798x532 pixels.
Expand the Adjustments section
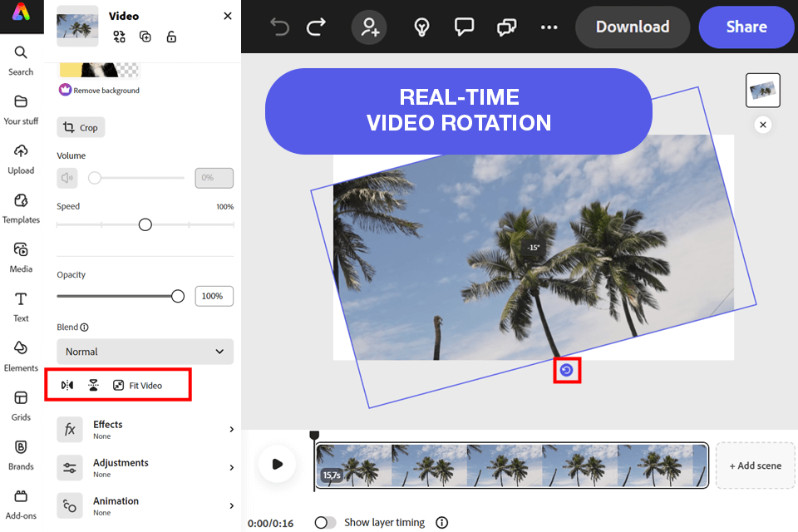[x=145, y=467]
